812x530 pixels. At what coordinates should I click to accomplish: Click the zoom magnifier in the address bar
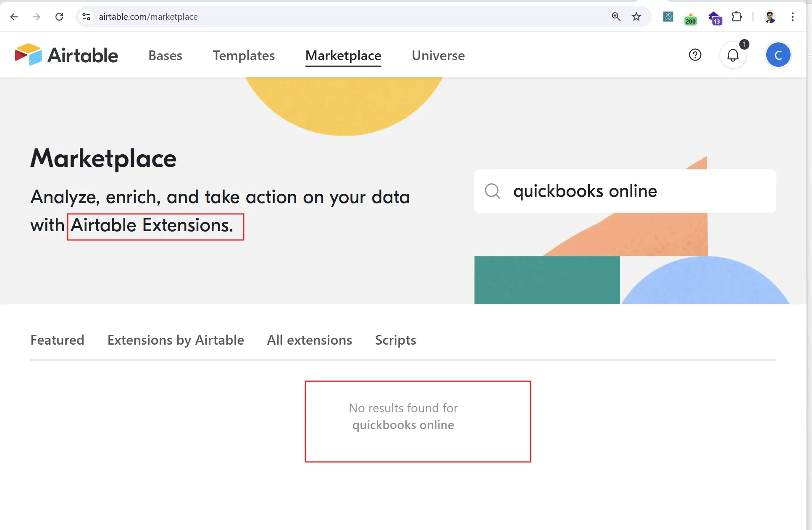point(616,17)
